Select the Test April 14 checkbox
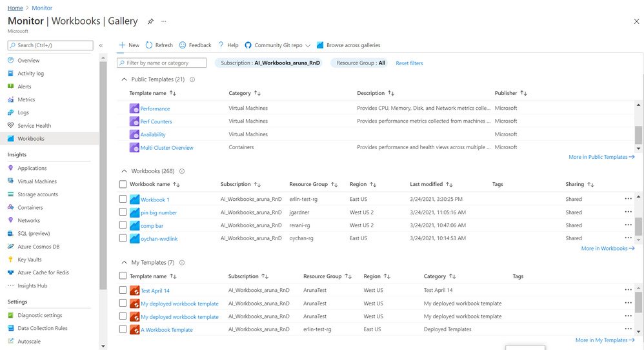 (123, 291)
